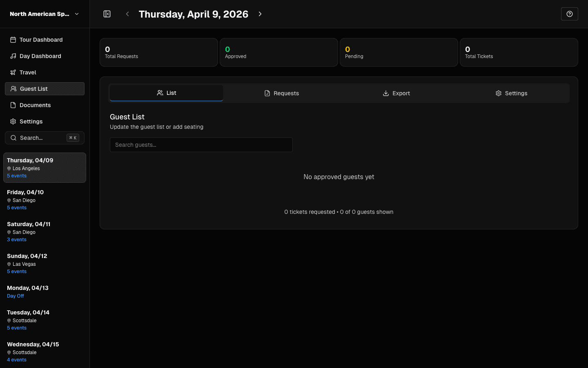The image size is (588, 368).
Task: Click the help question mark icon
Action: pyautogui.click(x=569, y=14)
